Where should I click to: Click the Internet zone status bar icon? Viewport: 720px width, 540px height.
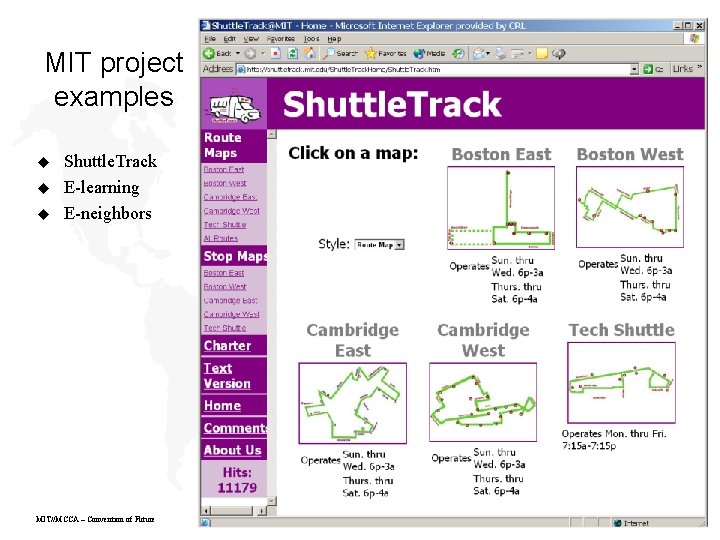pyautogui.click(x=618, y=523)
